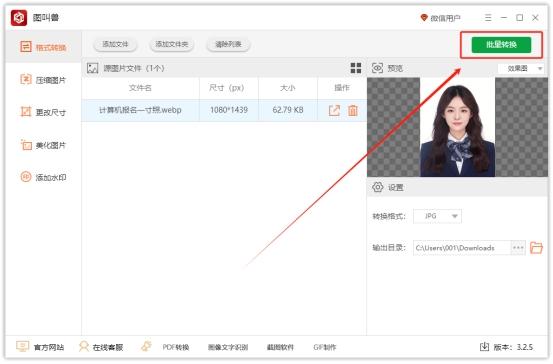Open 在线客服 support link
The image size is (553, 364).
coord(108,347)
